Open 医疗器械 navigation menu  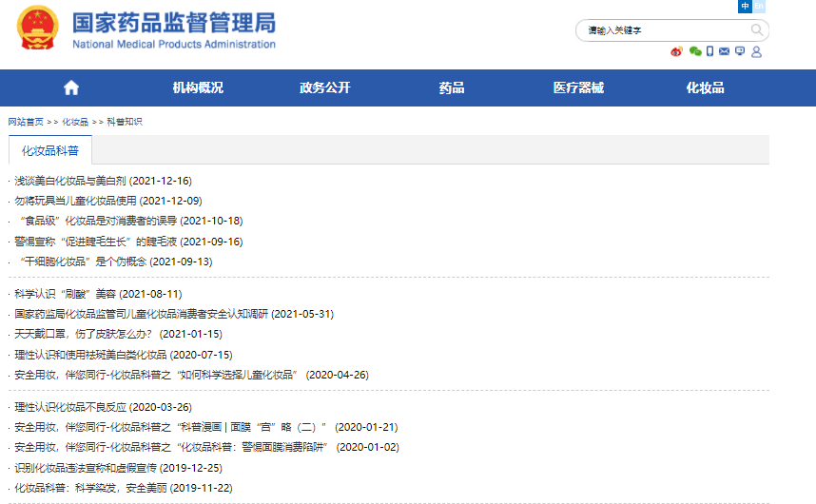tap(578, 87)
